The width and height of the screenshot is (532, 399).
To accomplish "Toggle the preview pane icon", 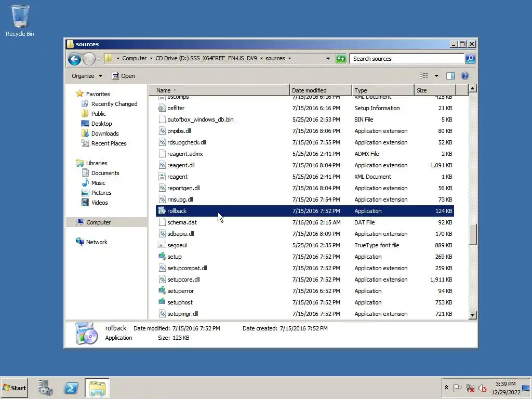I will (450, 76).
